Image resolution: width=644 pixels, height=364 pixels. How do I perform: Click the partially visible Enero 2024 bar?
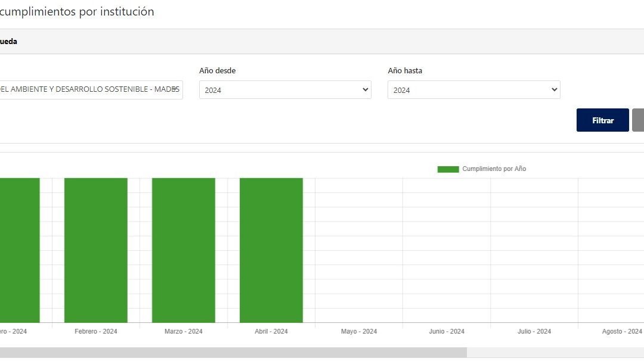click(19, 250)
